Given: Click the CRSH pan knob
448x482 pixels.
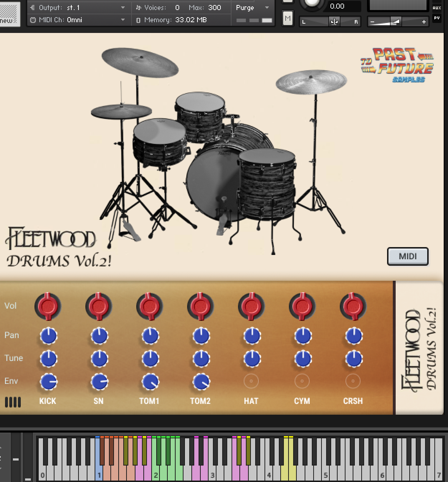Looking at the screenshot, I should pos(354,336).
